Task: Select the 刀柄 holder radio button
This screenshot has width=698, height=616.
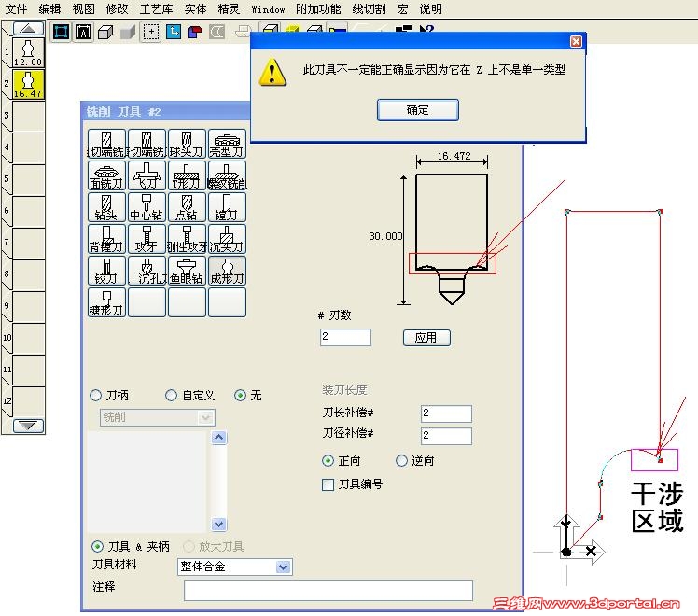Action: (x=96, y=395)
